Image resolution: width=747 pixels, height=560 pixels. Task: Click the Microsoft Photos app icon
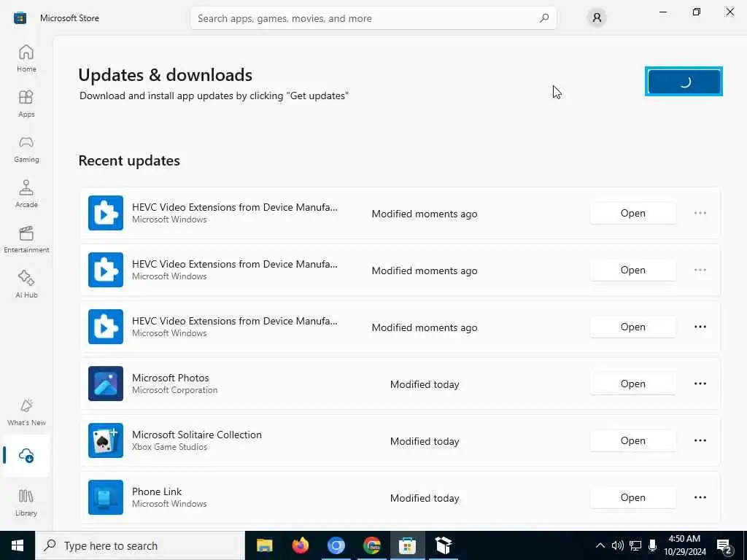[106, 384]
